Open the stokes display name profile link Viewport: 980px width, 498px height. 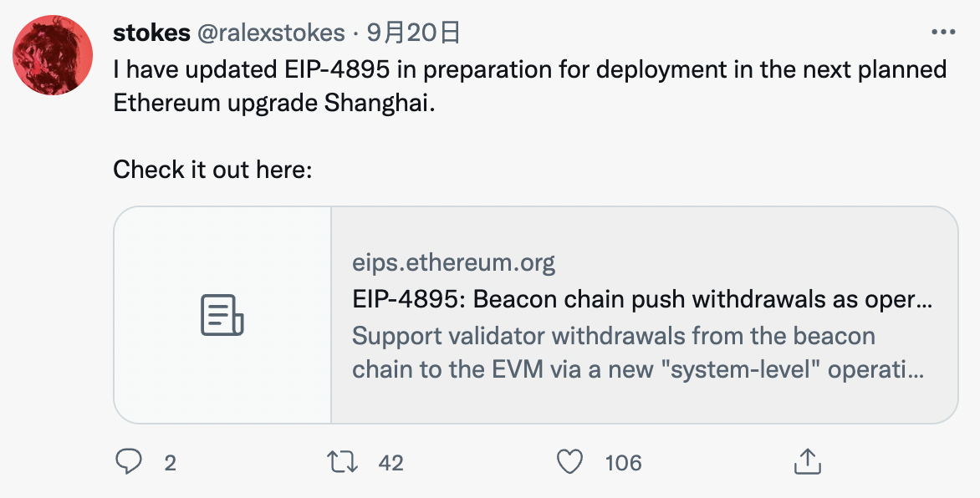151,33
